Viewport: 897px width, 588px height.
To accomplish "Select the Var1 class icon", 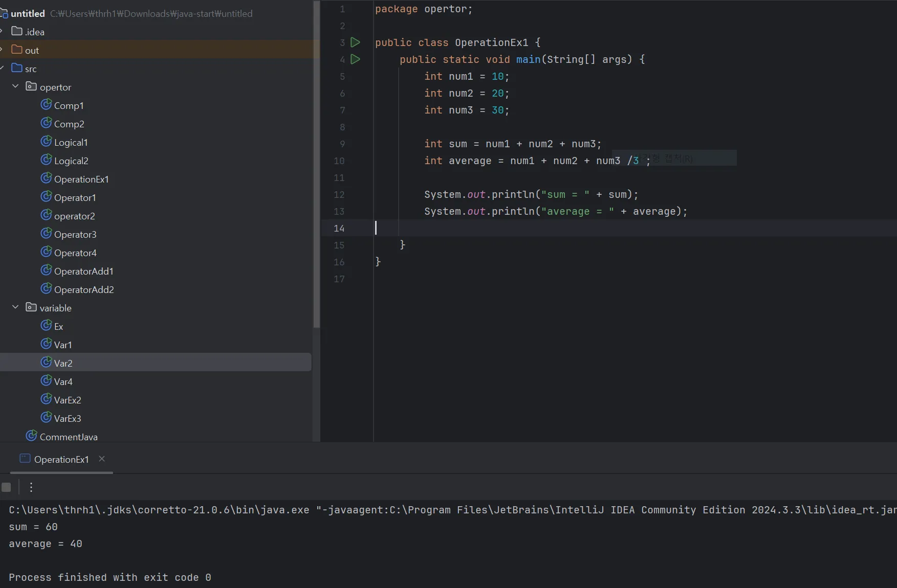I will click(x=46, y=344).
